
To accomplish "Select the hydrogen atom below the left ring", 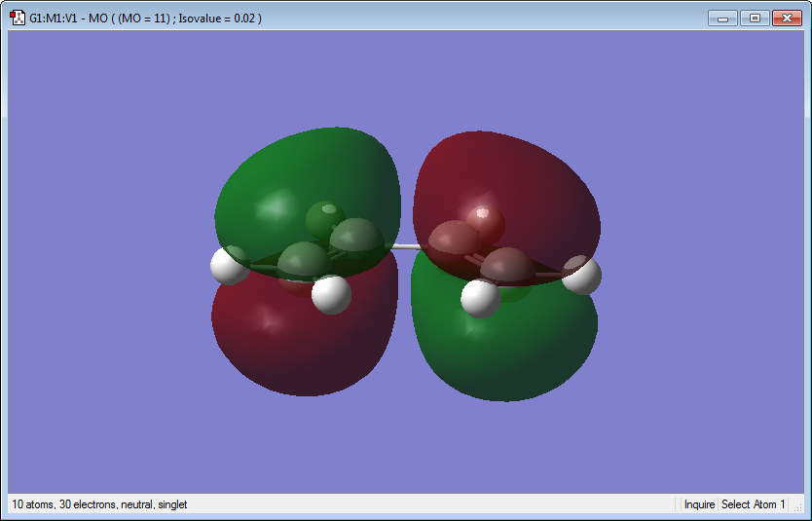I will [x=331, y=295].
